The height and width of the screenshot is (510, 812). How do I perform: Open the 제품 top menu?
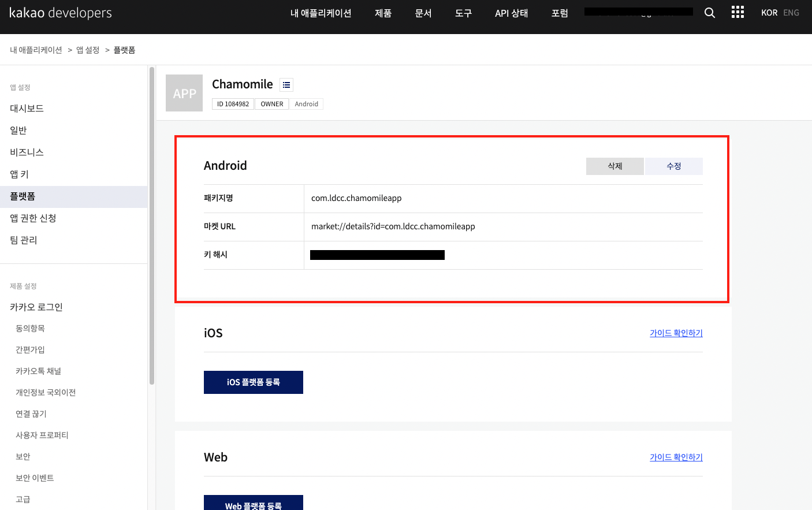tap(383, 13)
